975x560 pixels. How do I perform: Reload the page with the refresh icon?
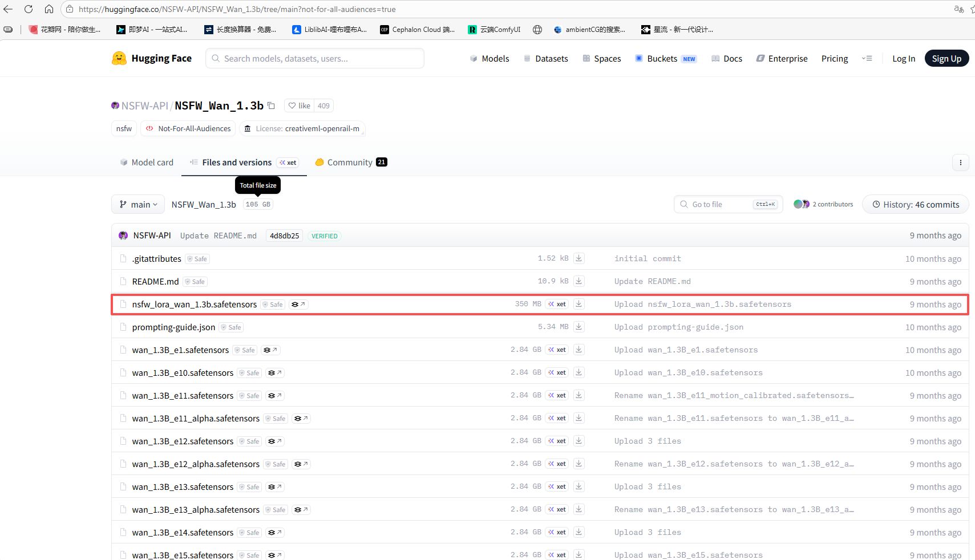(x=29, y=9)
